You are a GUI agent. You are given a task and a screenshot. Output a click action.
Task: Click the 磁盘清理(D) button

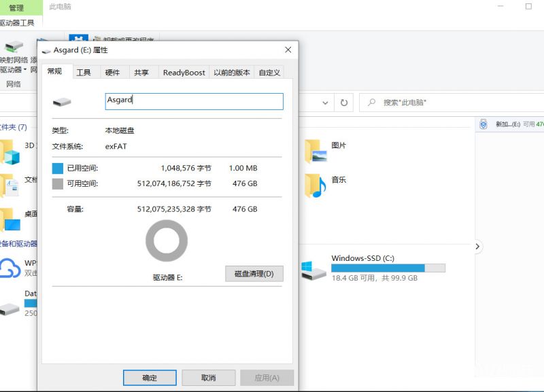click(x=254, y=274)
